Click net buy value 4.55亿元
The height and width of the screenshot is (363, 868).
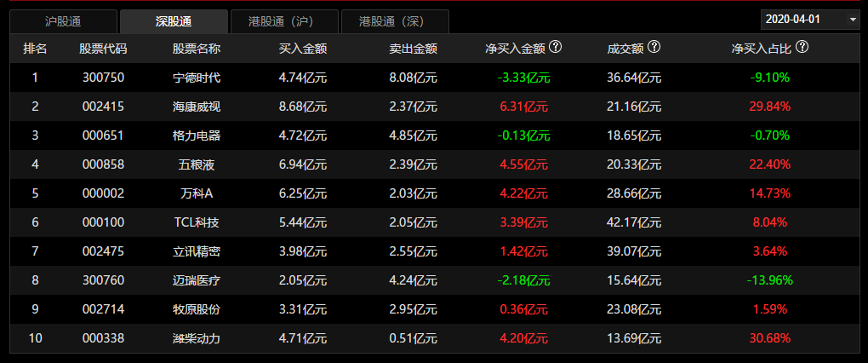[x=523, y=164]
